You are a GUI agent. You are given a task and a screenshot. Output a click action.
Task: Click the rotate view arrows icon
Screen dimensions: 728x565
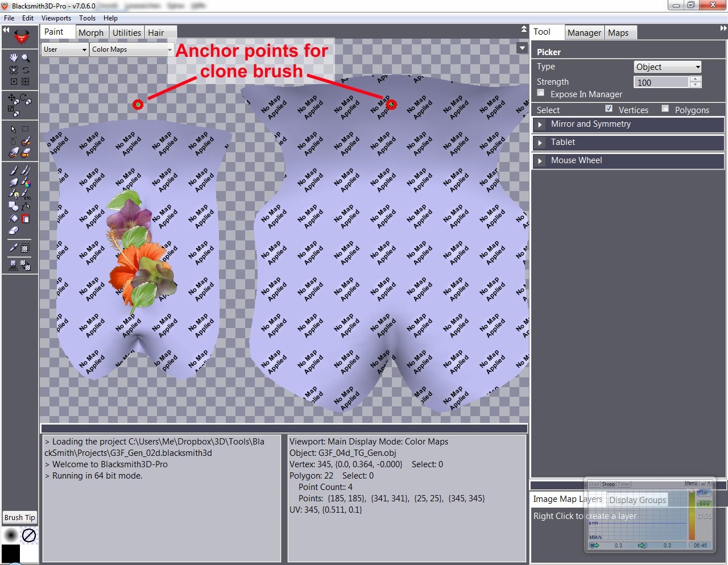[26, 69]
